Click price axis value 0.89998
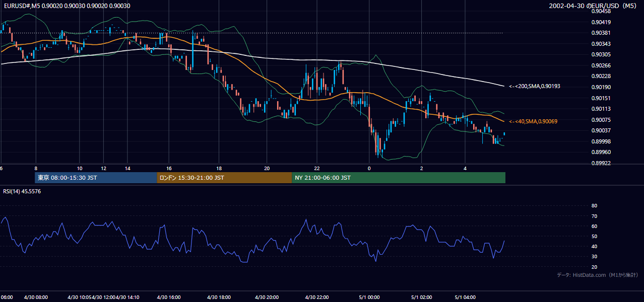Image resolution: width=644 pixels, height=302 pixels. [601, 141]
